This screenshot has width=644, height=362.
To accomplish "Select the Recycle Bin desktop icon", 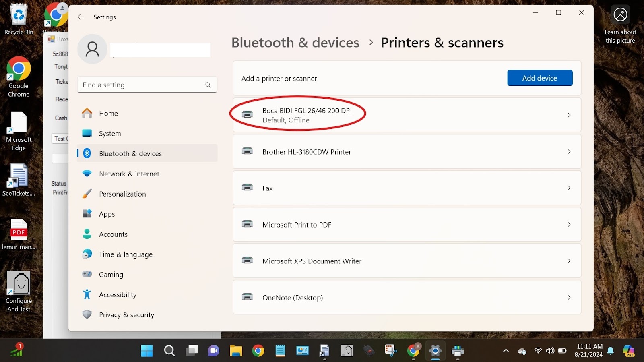I will pos(19,19).
